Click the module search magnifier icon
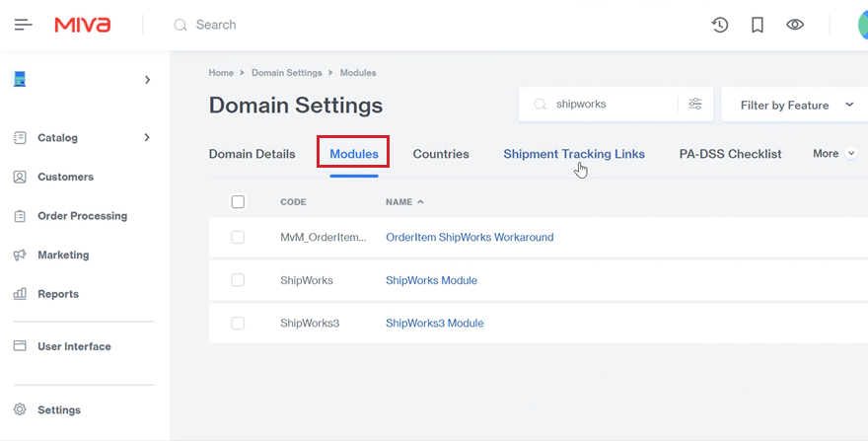 coord(541,105)
